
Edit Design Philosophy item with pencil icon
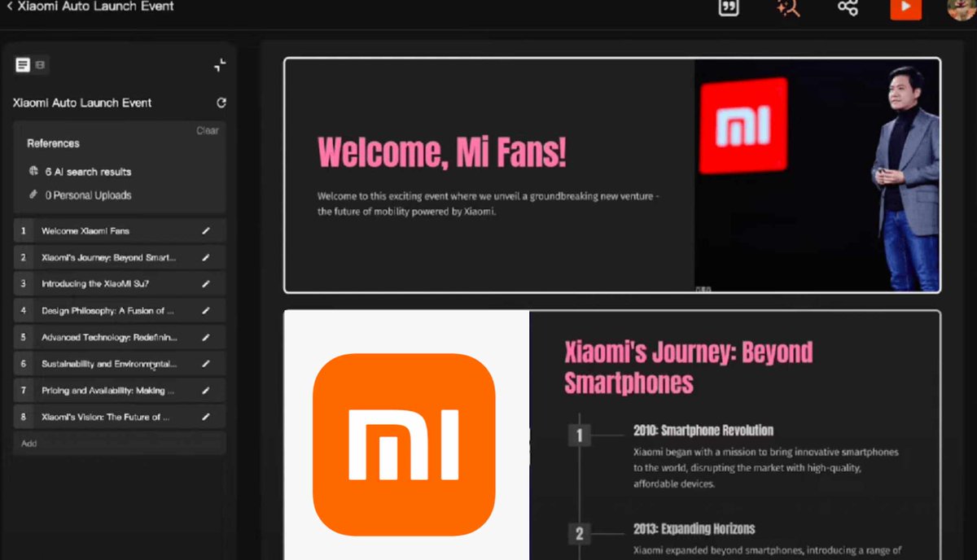pyautogui.click(x=206, y=311)
